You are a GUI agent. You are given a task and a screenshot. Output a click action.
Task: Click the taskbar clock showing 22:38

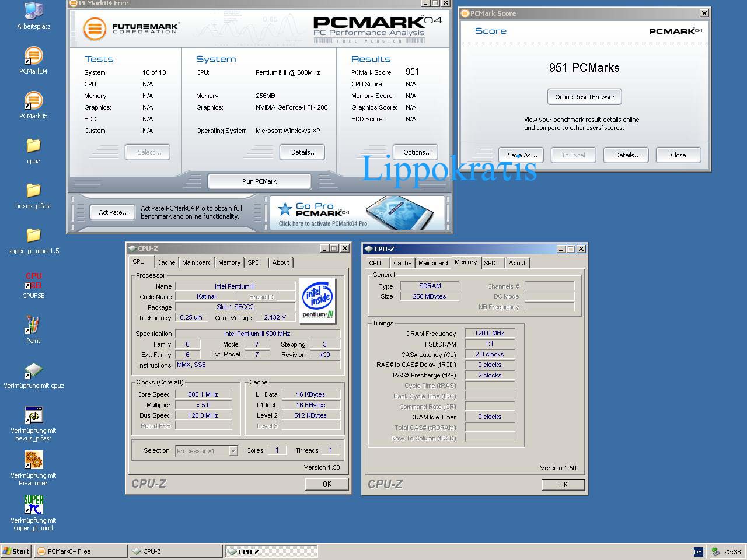pos(732,551)
